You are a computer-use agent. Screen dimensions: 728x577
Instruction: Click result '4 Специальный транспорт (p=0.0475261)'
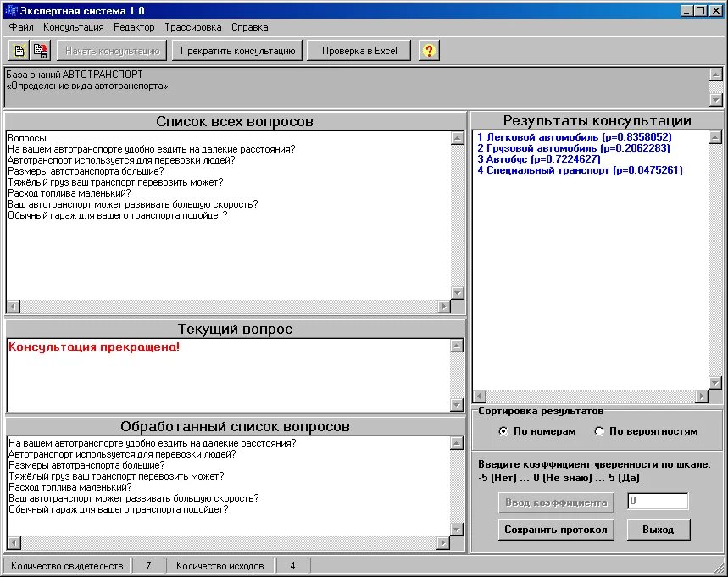tap(580, 171)
